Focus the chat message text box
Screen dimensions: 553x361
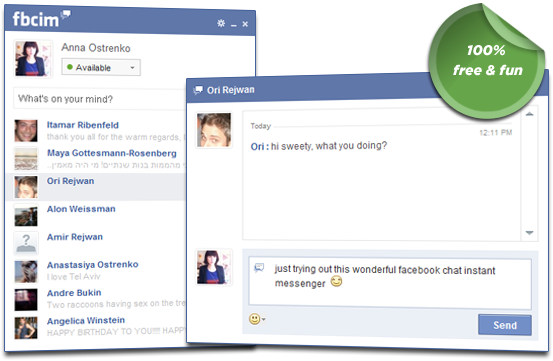[x=390, y=282]
